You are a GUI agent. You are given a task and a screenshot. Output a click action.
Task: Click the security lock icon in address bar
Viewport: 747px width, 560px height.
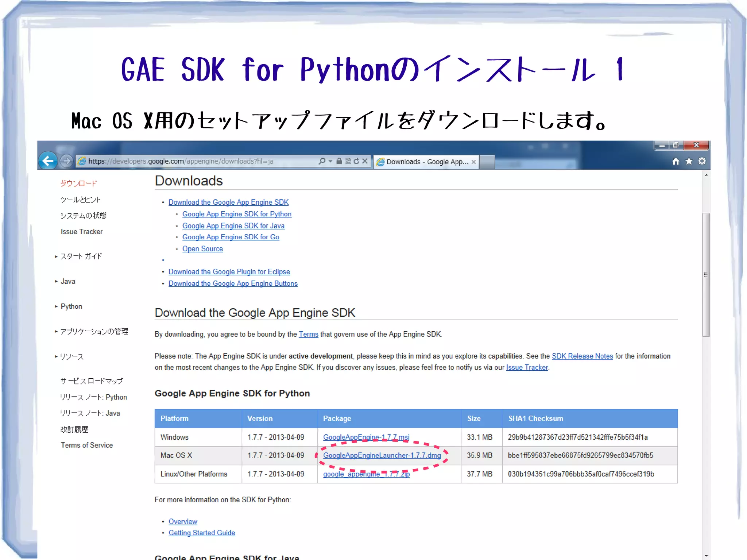(339, 161)
